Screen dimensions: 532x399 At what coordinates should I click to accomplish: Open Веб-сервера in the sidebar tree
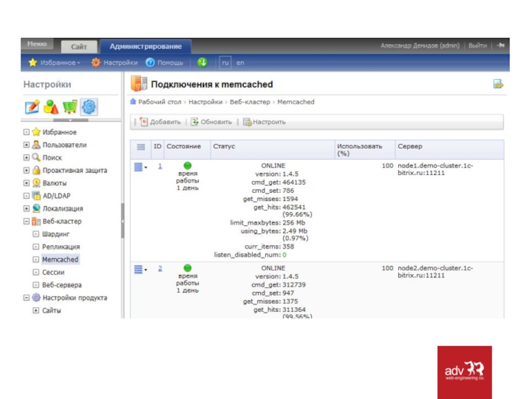[62, 285]
